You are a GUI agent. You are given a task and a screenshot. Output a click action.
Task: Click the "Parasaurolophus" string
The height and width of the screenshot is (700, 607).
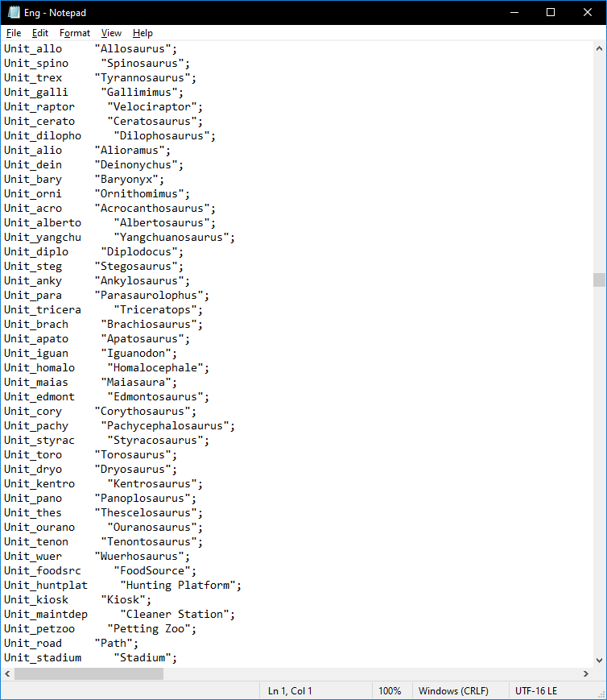(x=151, y=296)
